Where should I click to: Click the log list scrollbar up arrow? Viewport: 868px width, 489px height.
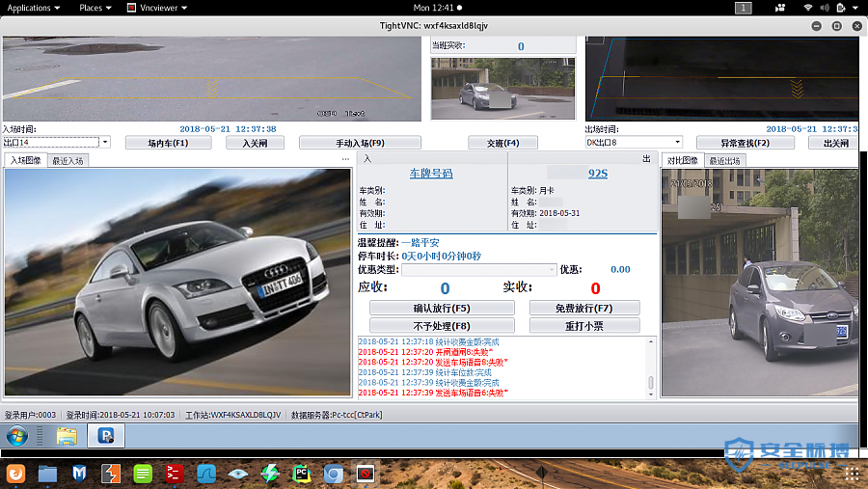point(651,341)
